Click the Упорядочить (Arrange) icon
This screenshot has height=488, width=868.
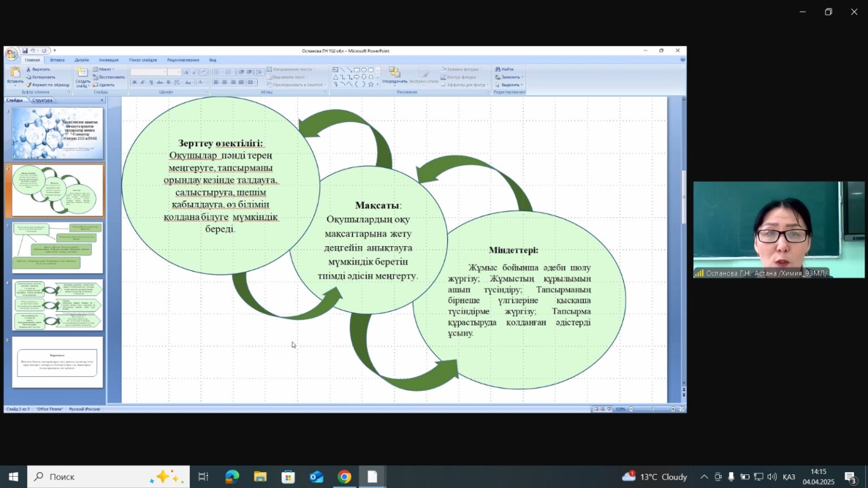(394, 73)
